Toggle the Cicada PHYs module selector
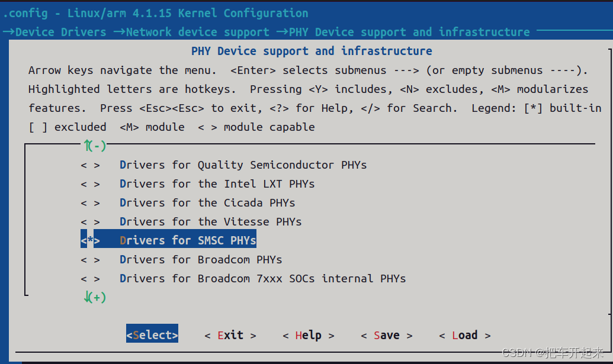 click(90, 202)
